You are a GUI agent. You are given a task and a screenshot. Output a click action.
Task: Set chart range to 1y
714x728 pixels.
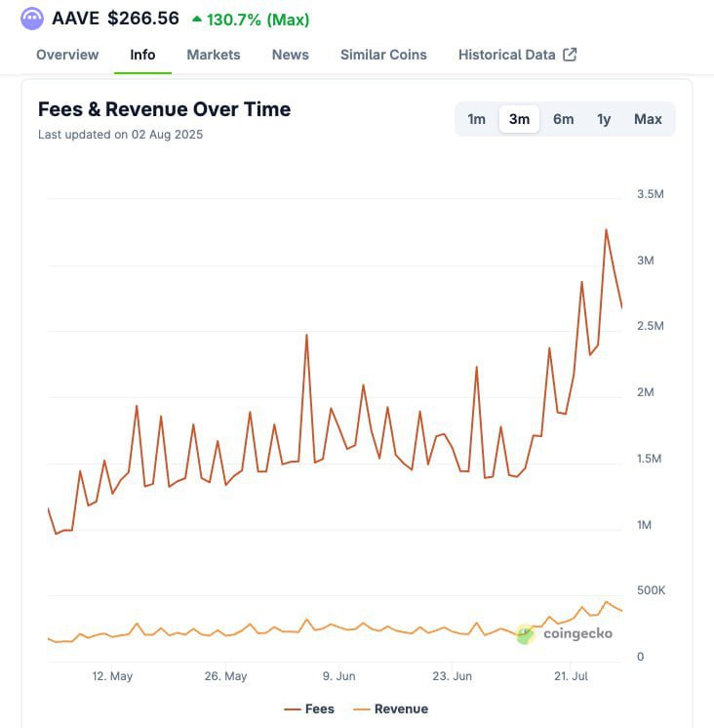coord(604,119)
